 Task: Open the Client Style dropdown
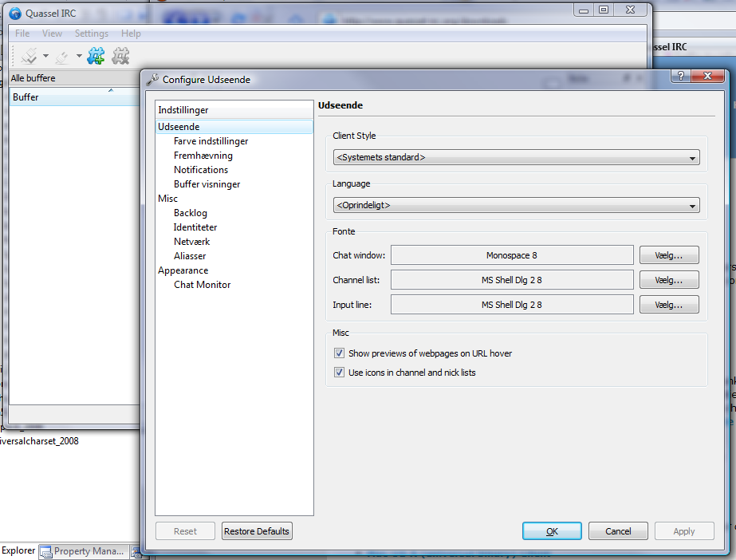(517, 157)
